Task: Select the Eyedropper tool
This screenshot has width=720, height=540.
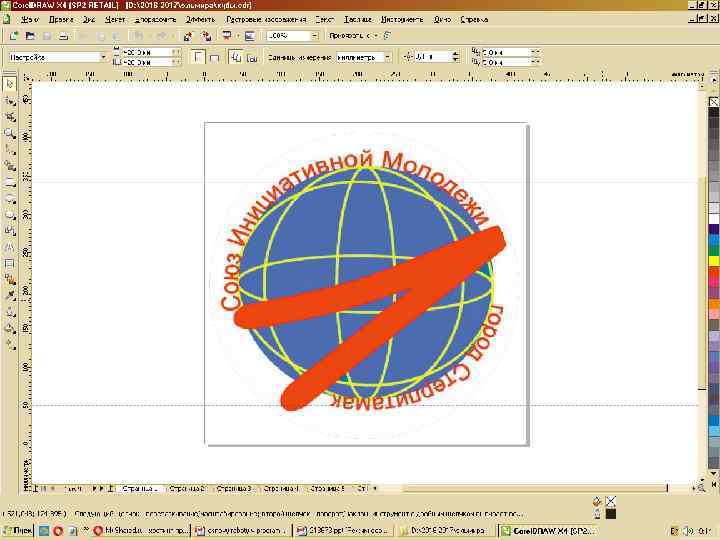Action: (10, 296)
